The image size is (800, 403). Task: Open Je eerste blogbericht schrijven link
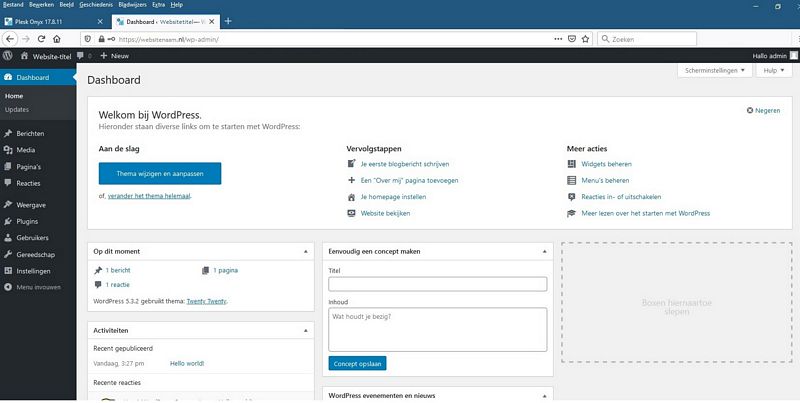pyautogui.click(x=405, y=164)
